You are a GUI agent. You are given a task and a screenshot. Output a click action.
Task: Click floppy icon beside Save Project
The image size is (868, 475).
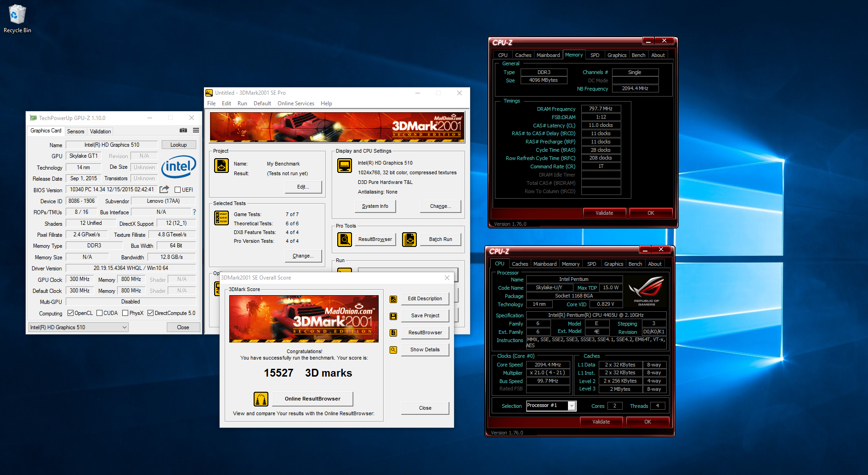pos(393,316)
